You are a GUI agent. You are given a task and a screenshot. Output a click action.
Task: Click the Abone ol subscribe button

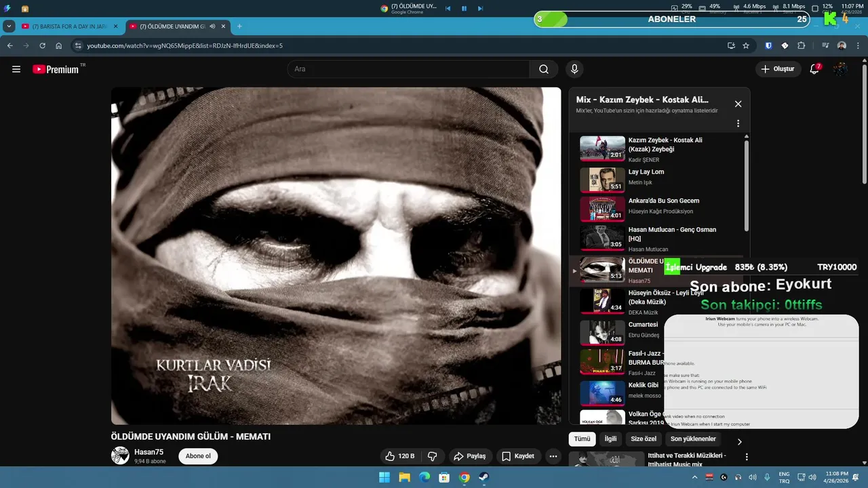(x=198, y=456)
